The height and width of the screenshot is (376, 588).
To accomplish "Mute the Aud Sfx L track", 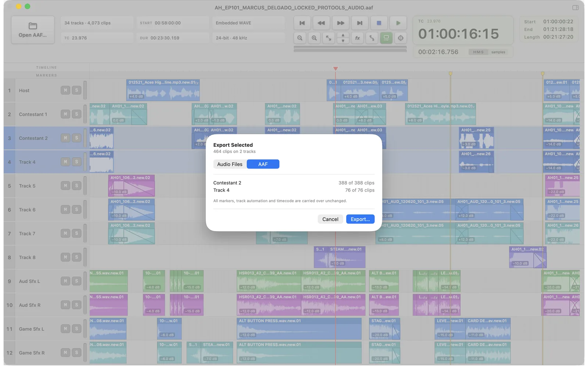I will point(65,281).
